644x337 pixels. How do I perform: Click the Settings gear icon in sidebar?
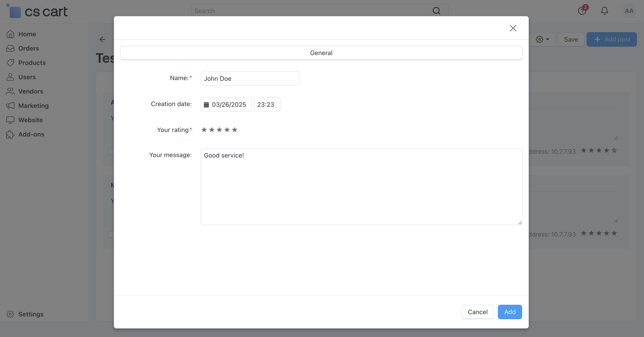click(x=10, y=314)
